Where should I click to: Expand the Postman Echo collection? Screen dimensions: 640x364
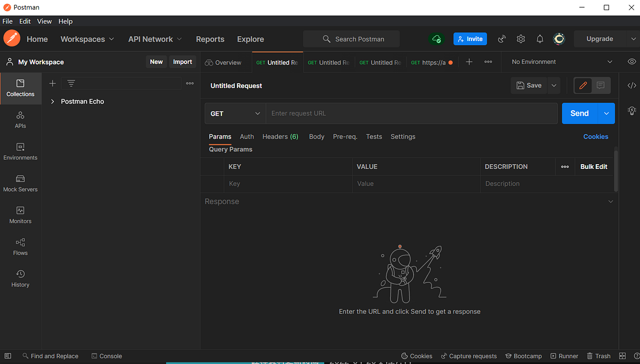[52, 101]
